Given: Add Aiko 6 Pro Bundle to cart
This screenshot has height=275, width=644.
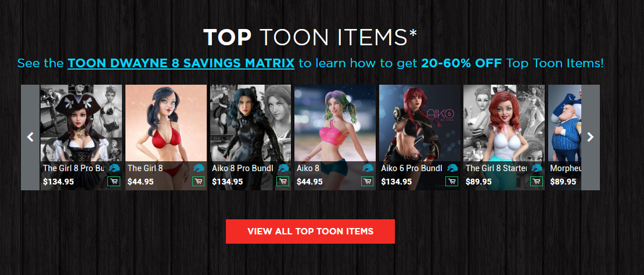Looking at the screenshot, I should pyautogui.click(x=452, y=182).
